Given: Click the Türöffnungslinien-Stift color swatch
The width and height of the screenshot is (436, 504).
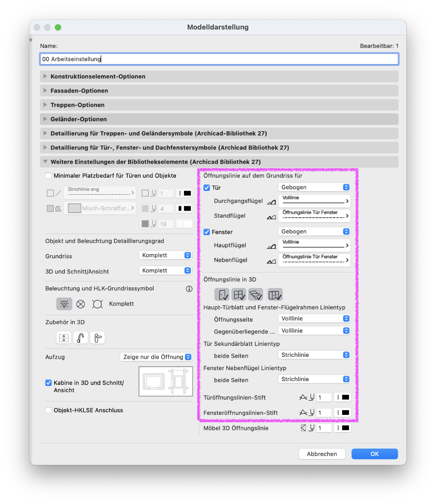Looking at the screenshot, I should (342, 398).
